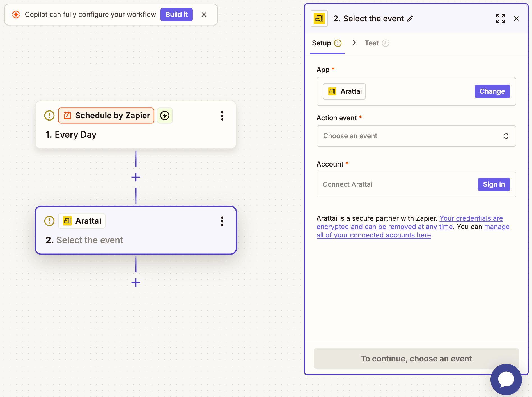Click the pencil icon to rename step

(x=410, y=19)
